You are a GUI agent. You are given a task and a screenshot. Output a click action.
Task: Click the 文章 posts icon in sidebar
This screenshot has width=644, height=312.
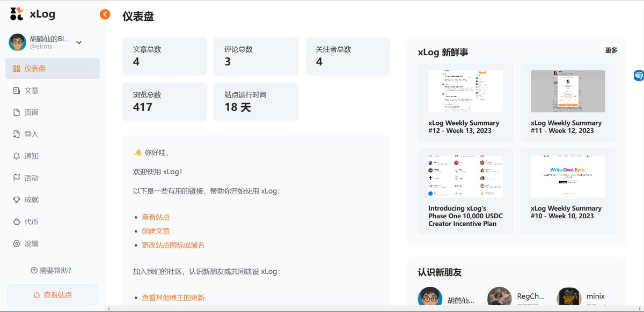tap(17, 91)
